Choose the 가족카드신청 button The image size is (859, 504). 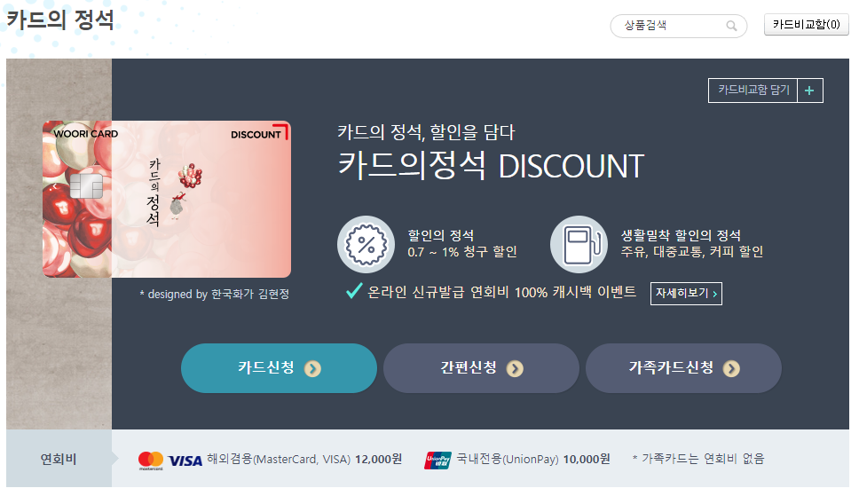pyautogui.click(x=683, y=368)
